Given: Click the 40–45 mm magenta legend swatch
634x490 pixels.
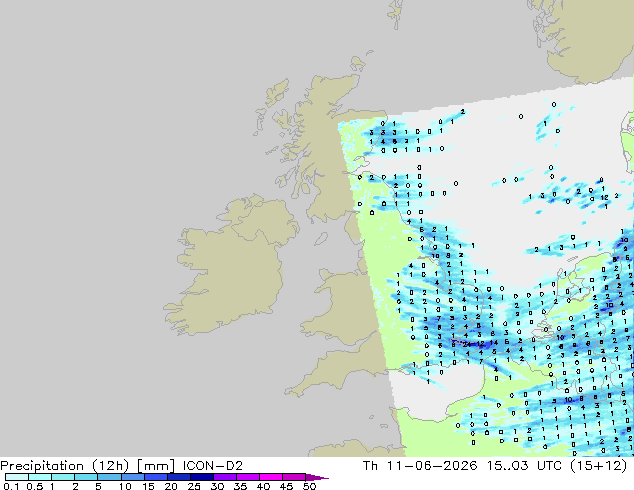Looking at the screenshot, I should 271,477.
